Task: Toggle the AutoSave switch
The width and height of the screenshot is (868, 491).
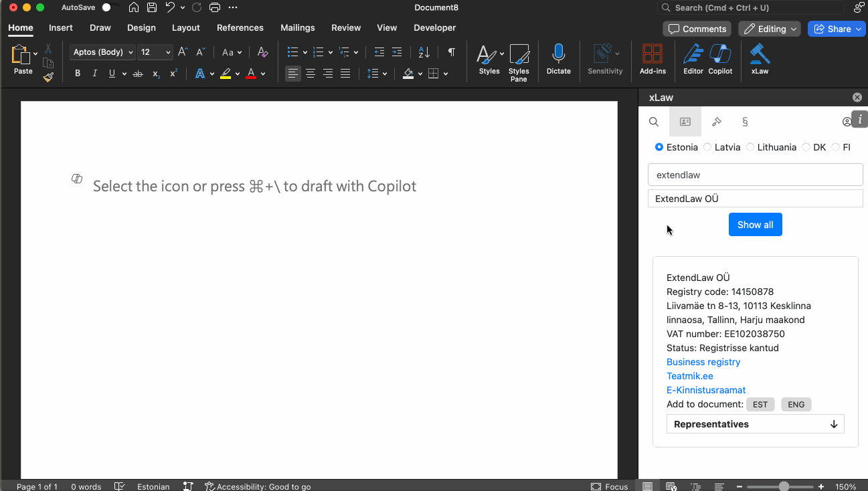Action: 110,7
